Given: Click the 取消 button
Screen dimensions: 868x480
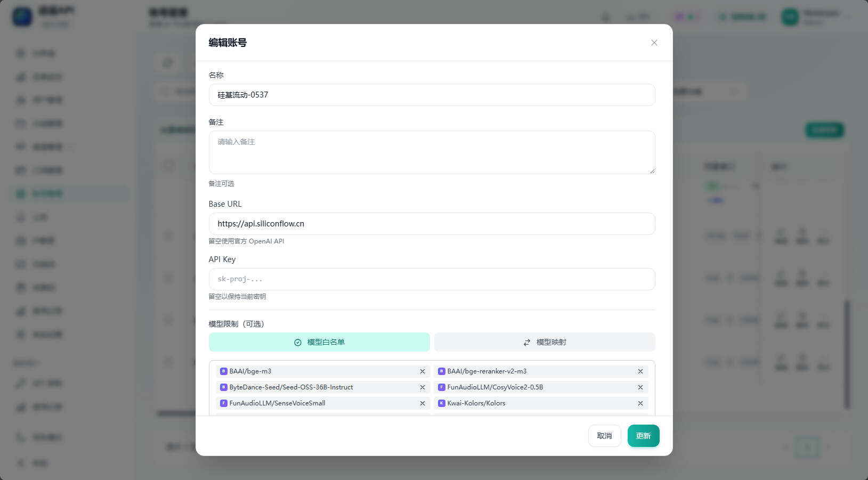Looking at the screenshot, I should coord(604,436).
